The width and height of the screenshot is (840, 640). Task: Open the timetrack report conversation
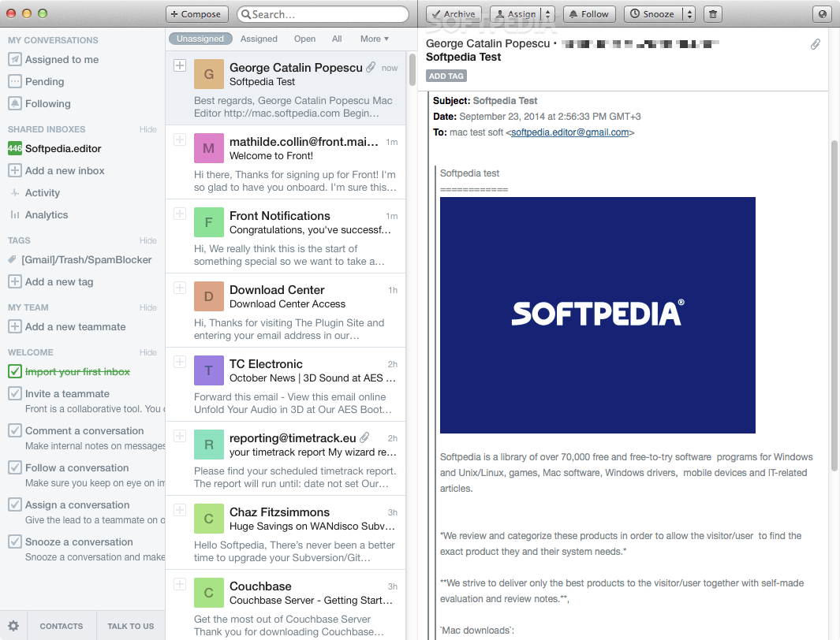tap(286, 460)
